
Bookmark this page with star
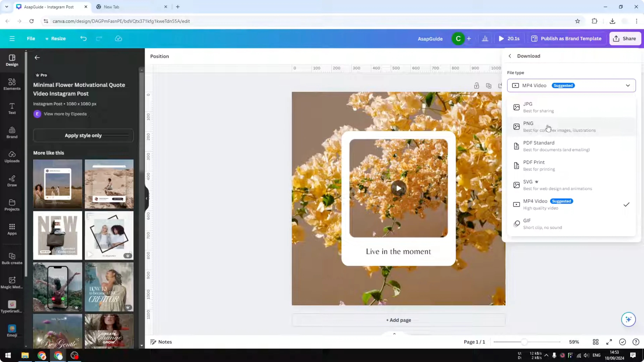pos(577,21)
